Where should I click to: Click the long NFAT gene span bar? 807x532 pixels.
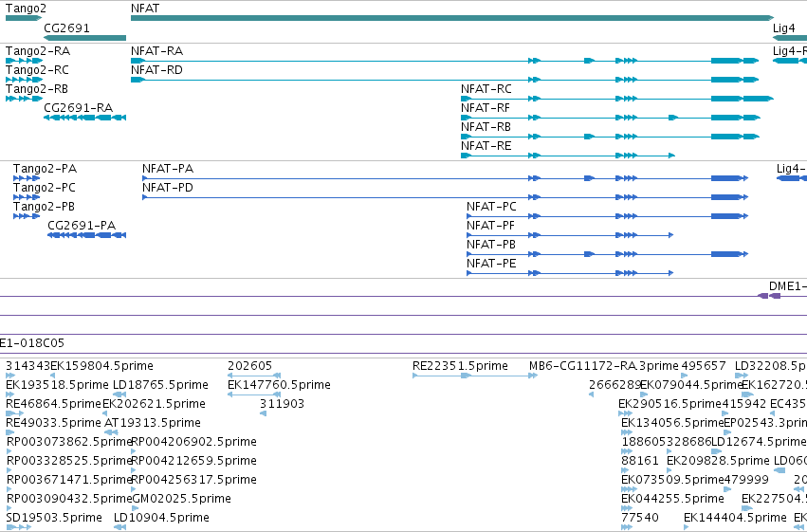point(452,18)
